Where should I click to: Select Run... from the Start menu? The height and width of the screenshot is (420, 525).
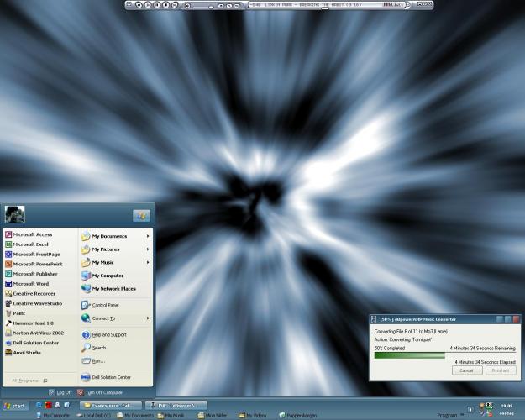click(98, 360)
